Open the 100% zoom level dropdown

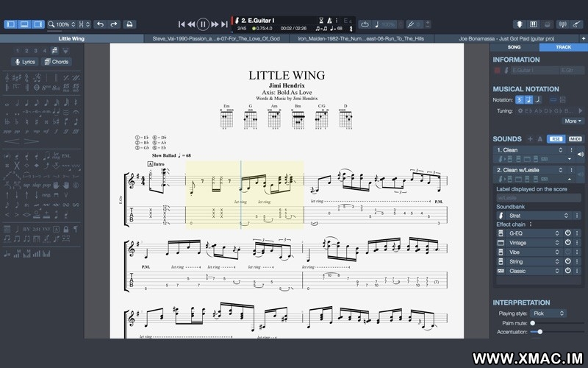62,24
